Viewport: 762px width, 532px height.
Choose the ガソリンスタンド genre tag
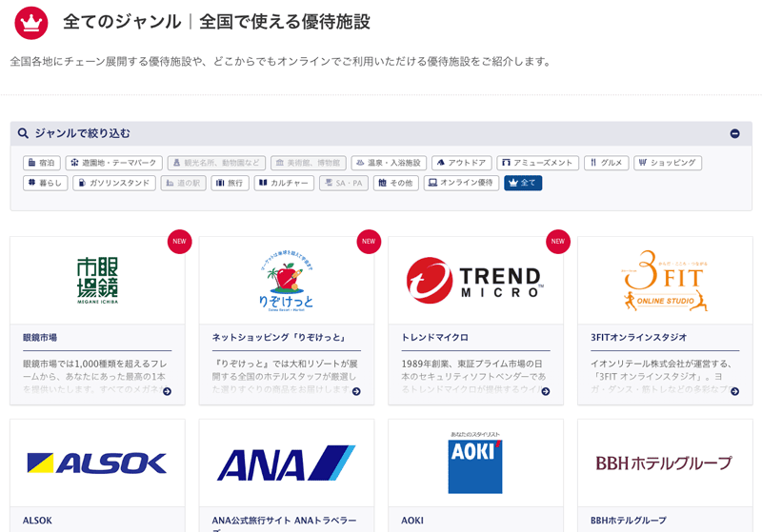[x=114, y=183]
